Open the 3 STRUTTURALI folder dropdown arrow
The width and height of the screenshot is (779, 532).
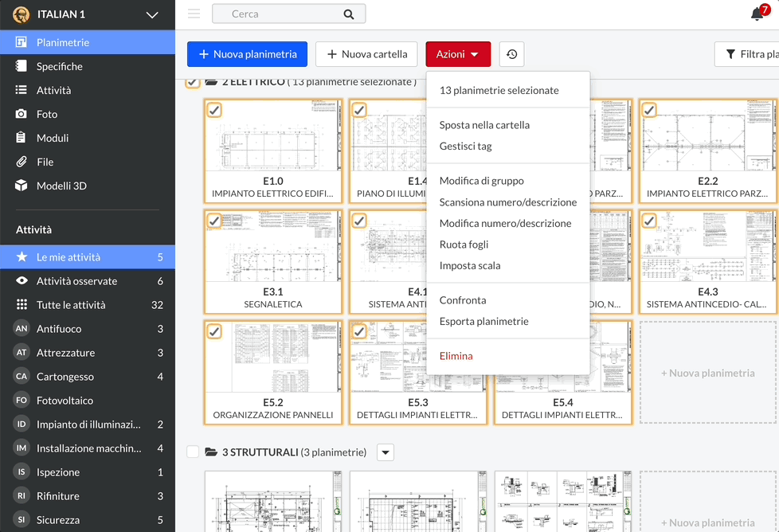(x=385, y=452)
